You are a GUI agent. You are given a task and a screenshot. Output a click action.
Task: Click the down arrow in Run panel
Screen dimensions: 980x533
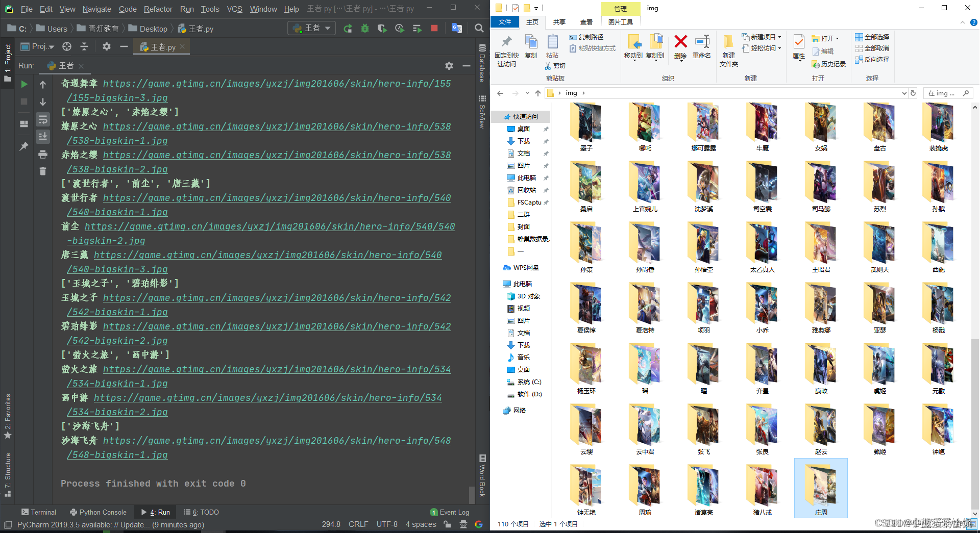point(43,102)
